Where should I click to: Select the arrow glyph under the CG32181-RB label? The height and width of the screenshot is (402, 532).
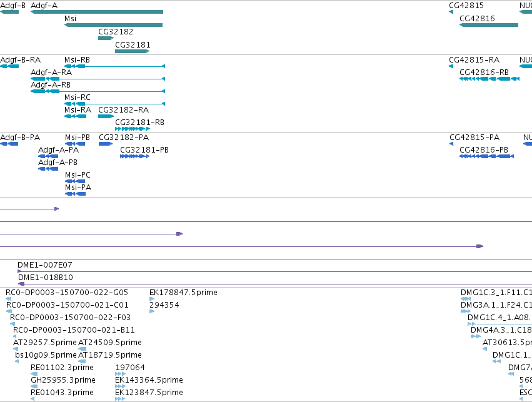click(x=133, y=129)
